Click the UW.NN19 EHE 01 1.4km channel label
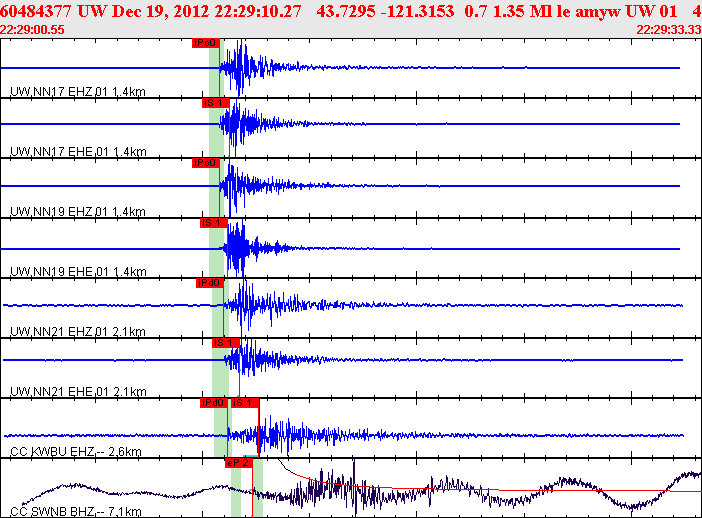The width and height of the screenshot is (702, 518). 78,272
